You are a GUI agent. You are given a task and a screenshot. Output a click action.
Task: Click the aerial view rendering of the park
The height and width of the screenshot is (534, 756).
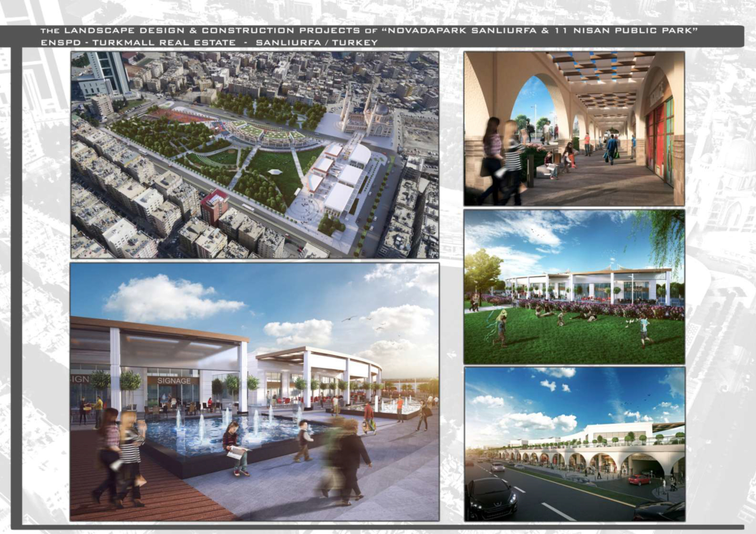(x=254, y=155)
